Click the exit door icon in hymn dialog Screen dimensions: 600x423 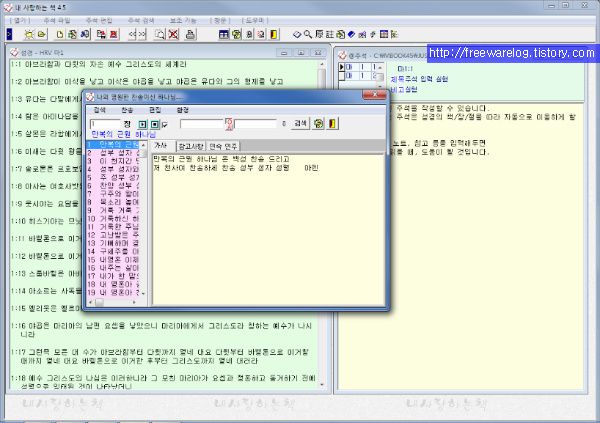tap(333, 124)
